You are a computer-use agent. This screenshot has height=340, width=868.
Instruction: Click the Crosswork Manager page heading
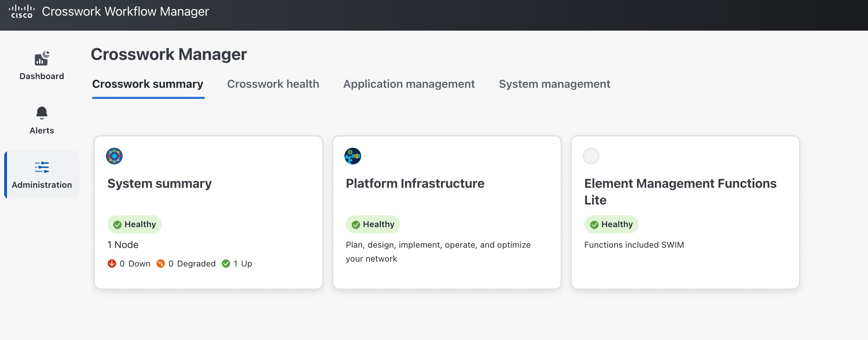pyautogui.click(x=169, y=54)
